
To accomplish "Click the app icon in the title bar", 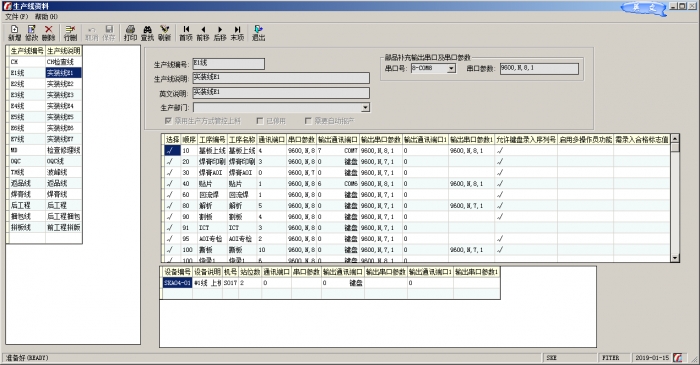I will coord(7,6).
